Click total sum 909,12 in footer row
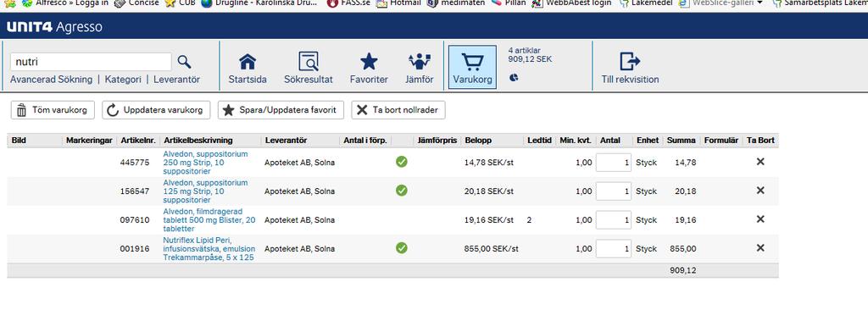868x332 pixels. tap(682, 270)
